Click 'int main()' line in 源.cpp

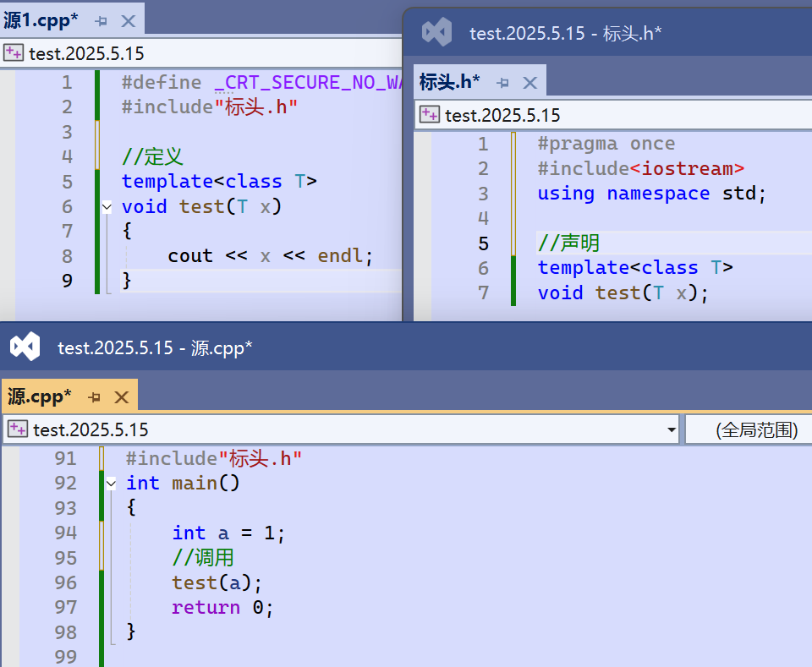(183, 484)
